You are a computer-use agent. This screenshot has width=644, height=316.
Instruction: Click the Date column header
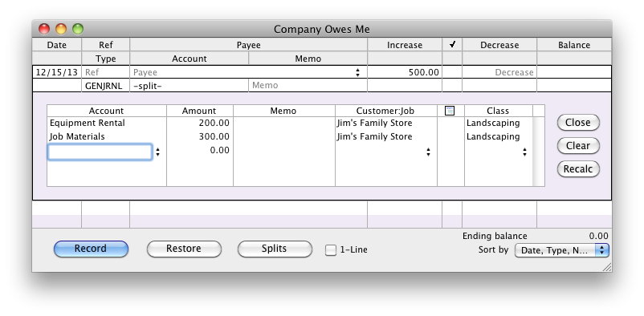pyautogui.click(x=57, y=45)
